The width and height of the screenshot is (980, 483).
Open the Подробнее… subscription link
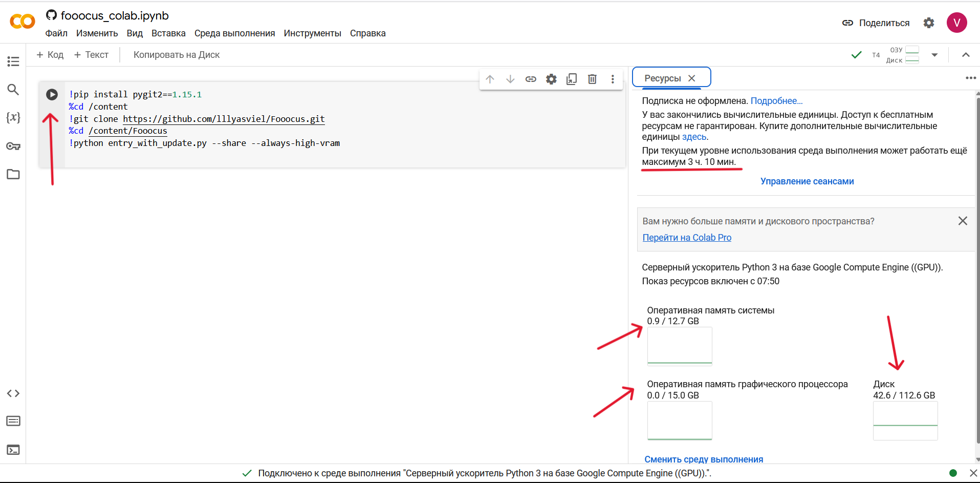point(776,101)
